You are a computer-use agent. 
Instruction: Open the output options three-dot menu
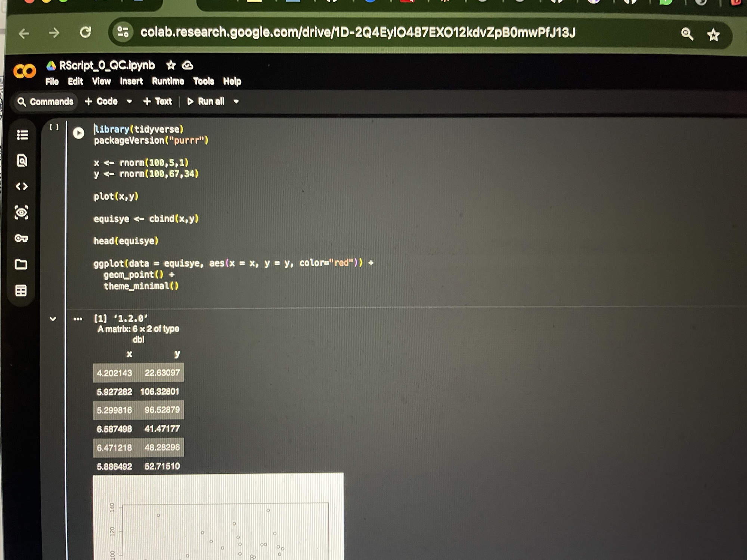click(x=78, y=319)
